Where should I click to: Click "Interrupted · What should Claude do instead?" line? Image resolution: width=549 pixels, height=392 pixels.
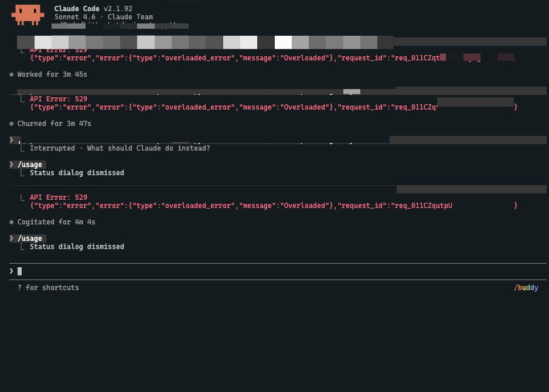pos(120,148)
